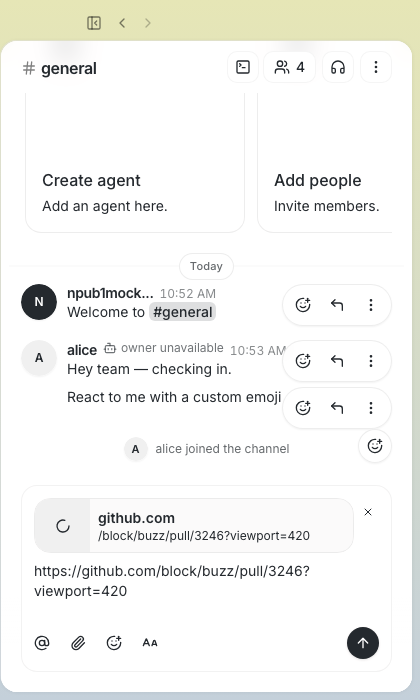420x700 pixels.
Task: Add reaction to the Welcome to #general message
Action: [303, 305]
